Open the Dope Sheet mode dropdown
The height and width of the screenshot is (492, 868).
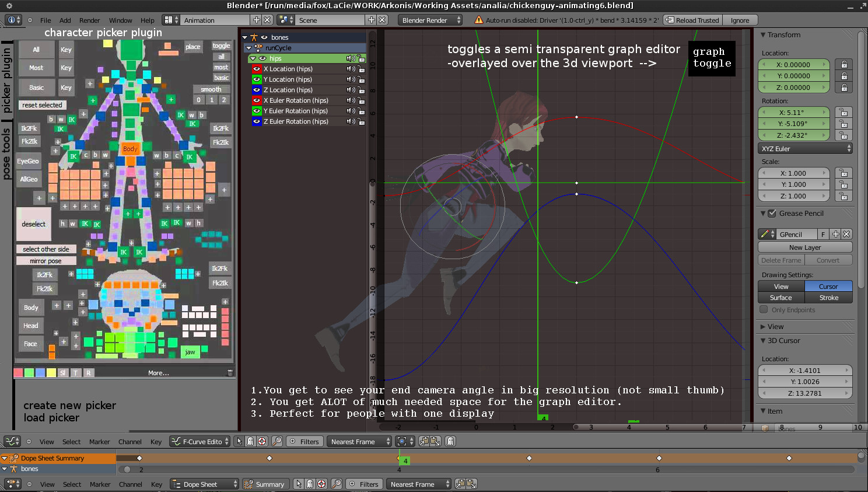coord(204,484)
